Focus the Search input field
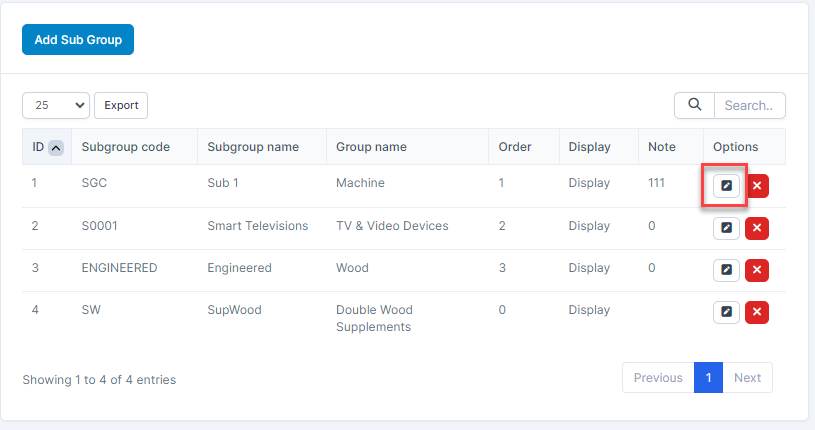 click(750, 105)
